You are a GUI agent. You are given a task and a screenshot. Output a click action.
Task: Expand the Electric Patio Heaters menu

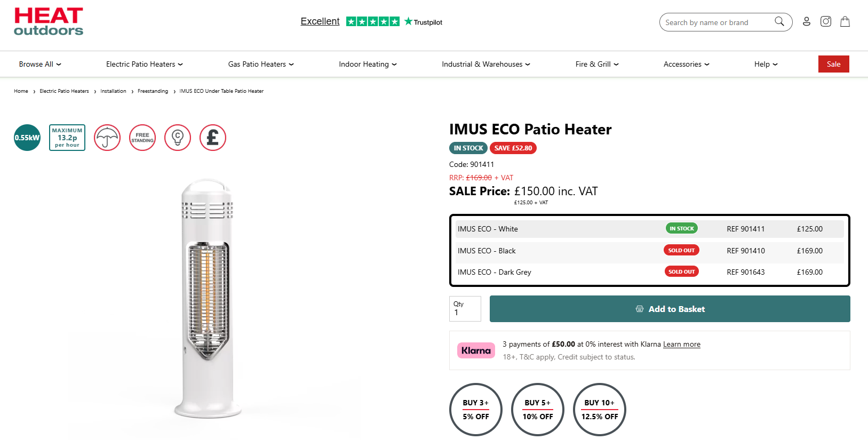coord(144,64)
